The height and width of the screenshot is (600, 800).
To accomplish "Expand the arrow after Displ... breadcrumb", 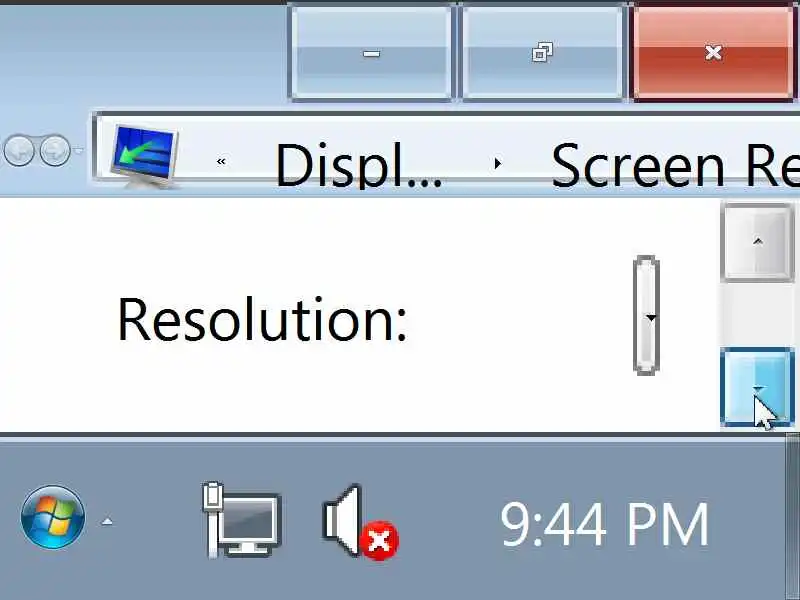I will (x=497, y=164).
